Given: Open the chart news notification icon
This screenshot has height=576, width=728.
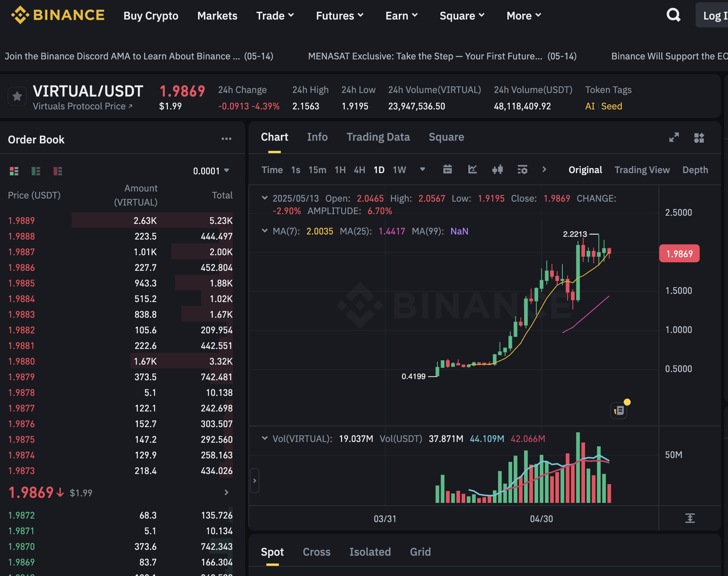Looking at the screenshot, I should pos(619,410).
